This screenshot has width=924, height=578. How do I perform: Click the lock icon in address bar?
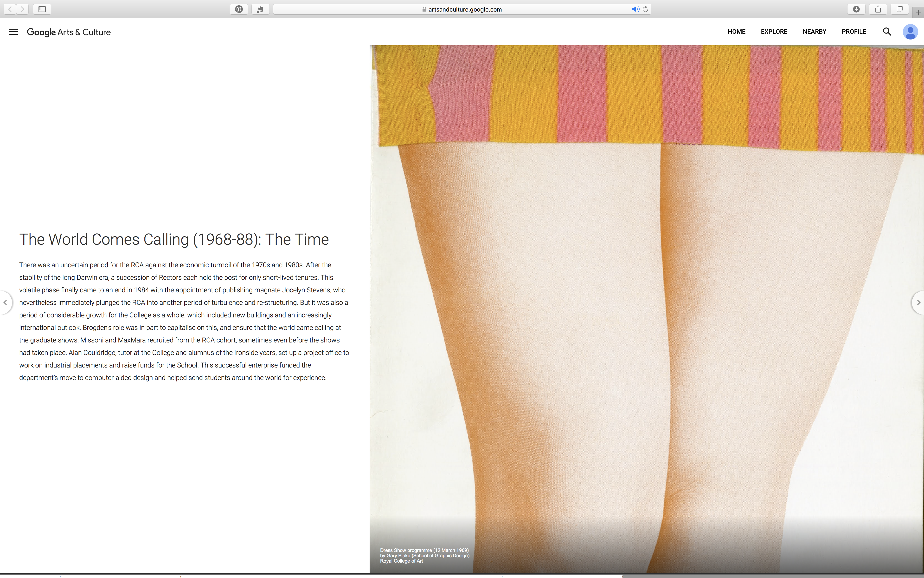[x=424, y=9]
